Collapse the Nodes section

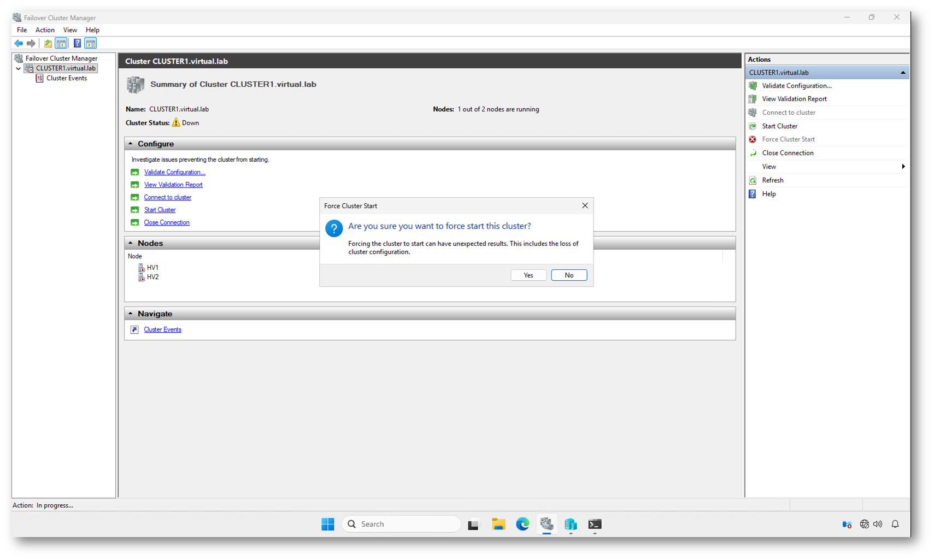(131, 243)
